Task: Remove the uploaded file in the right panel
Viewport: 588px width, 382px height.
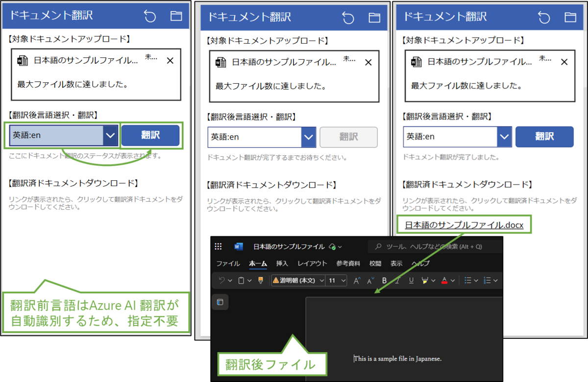Action: (x=564, y=62)
